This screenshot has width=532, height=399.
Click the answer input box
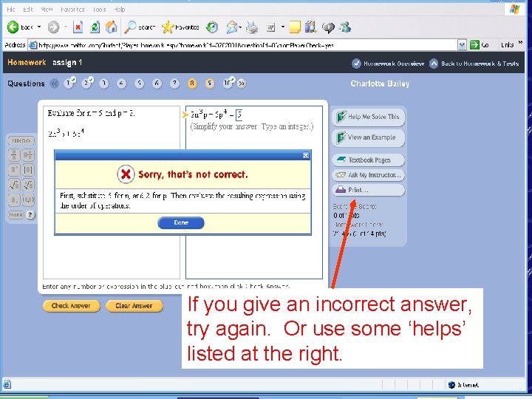(x=239, y=115)
